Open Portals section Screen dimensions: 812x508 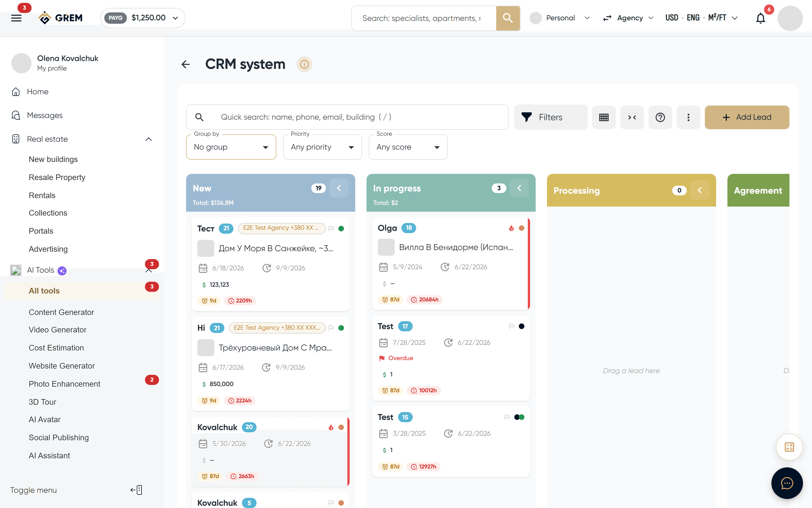click(x=41, y=231)
